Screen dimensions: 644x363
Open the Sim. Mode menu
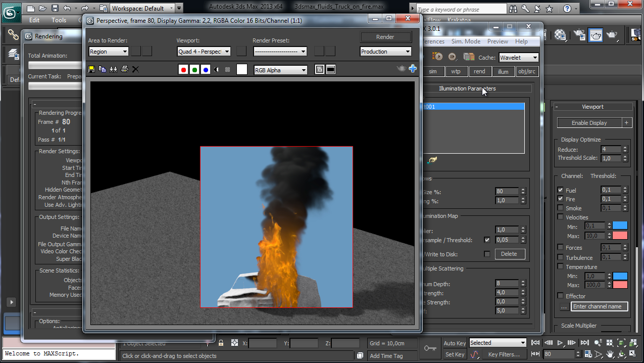[466, 41]
